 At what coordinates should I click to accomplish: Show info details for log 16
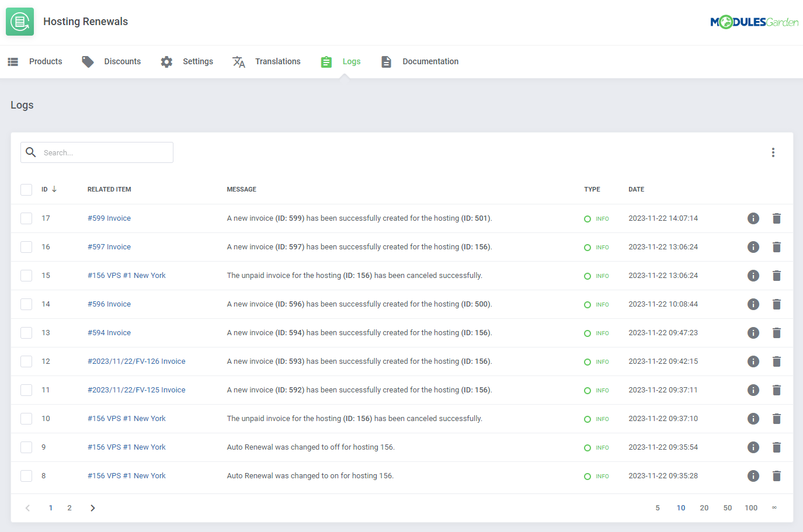tap(753, 247)
